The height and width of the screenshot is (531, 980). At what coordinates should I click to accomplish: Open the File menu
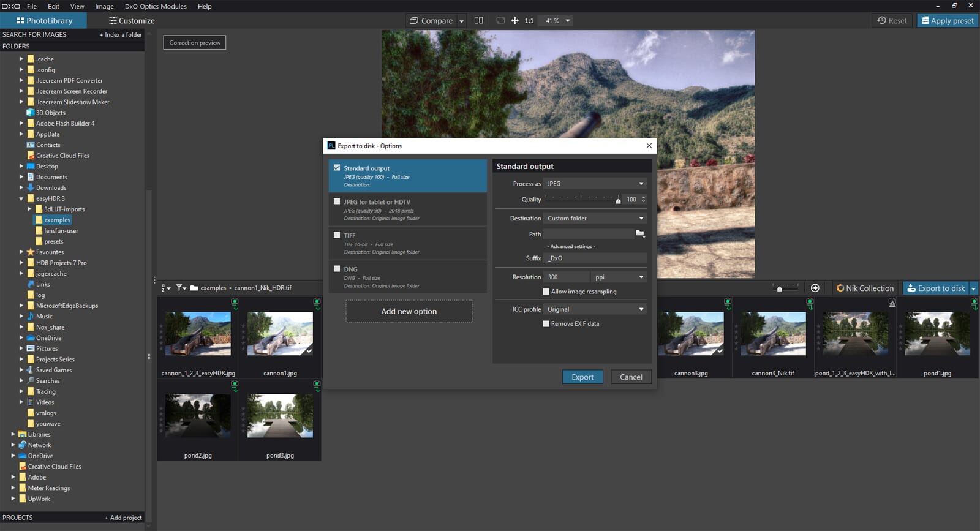[x=32, y=6]
